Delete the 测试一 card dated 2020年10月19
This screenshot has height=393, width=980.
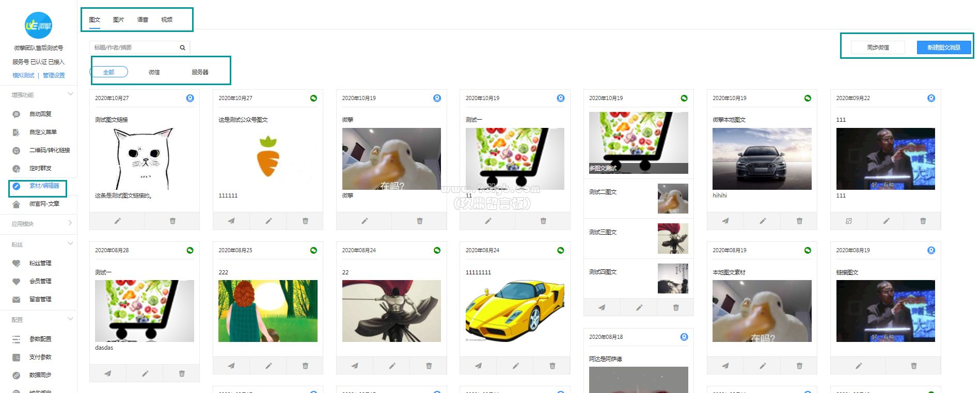tap(543, 221)
